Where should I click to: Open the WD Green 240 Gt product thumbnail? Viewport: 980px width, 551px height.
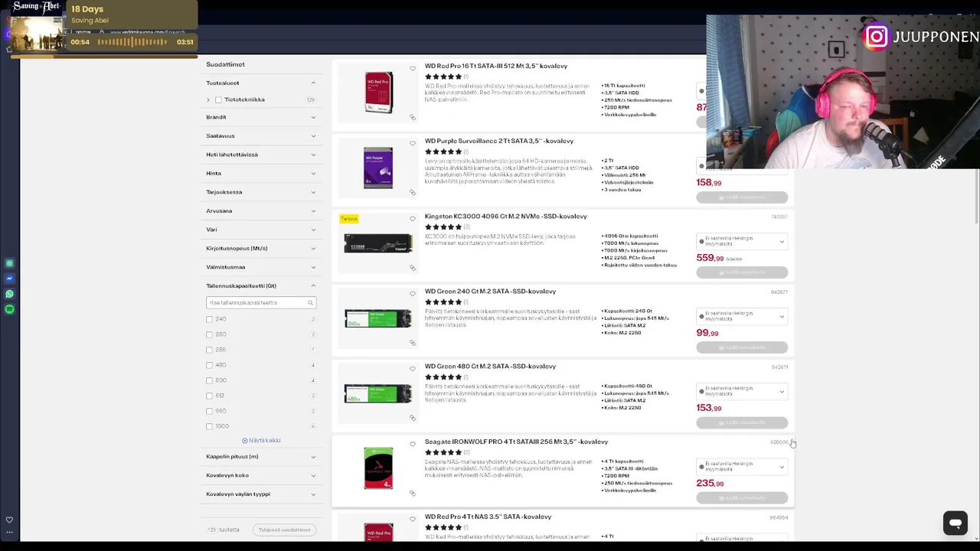(378, 318)
